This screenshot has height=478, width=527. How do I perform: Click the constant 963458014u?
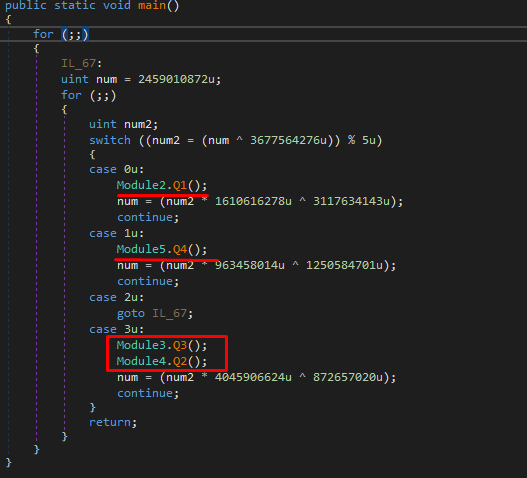250,266
